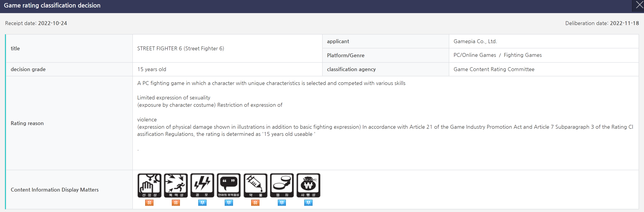644x212 pixels.
Task: Click the PC/Online Games platform value
Action: point(475,55)
